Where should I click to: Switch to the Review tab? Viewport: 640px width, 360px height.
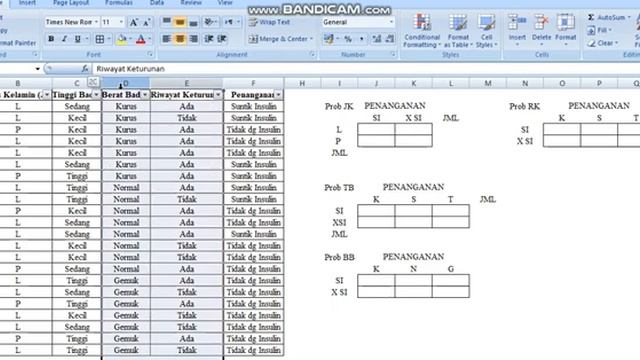191,3
